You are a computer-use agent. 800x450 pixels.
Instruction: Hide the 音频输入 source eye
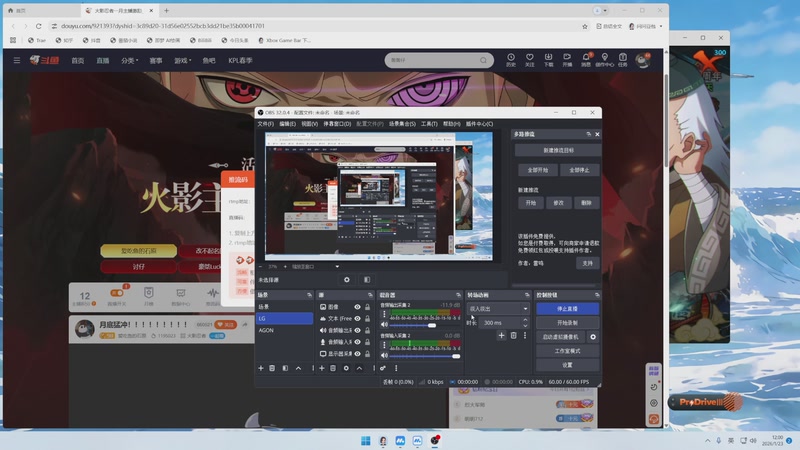click(357, 342)
